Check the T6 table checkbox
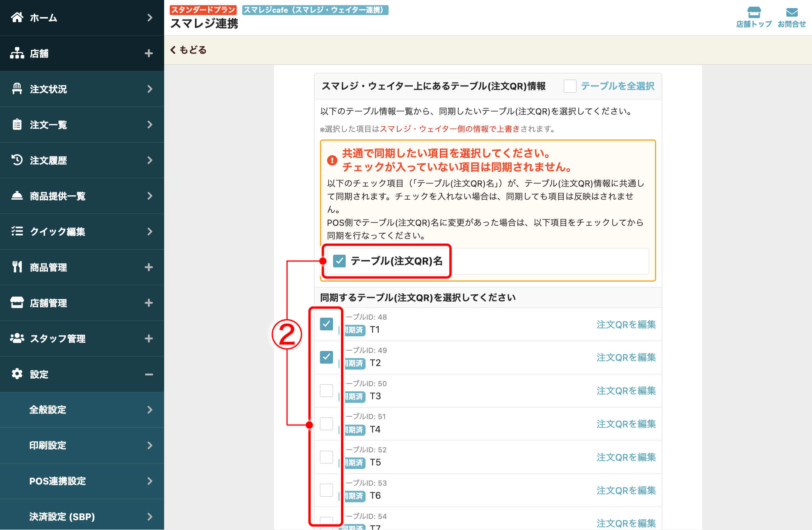This screenshot has height=530, width=812. (326, 490)
